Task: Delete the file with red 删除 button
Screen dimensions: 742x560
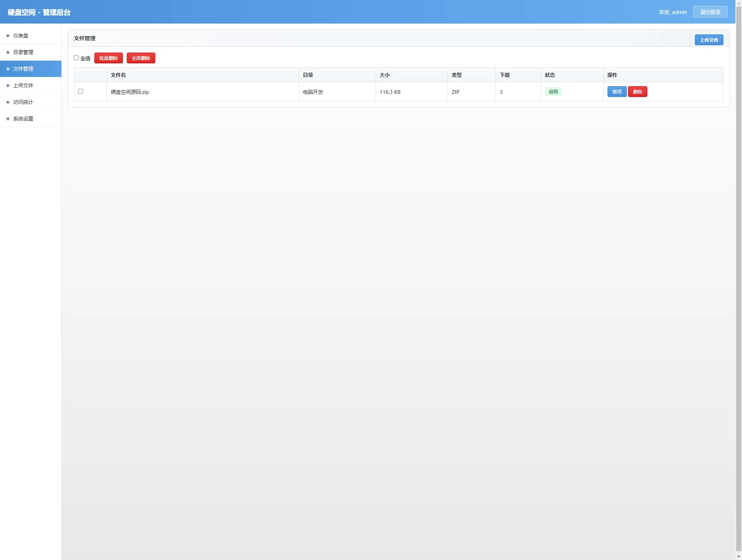Action: pos(637,92)
